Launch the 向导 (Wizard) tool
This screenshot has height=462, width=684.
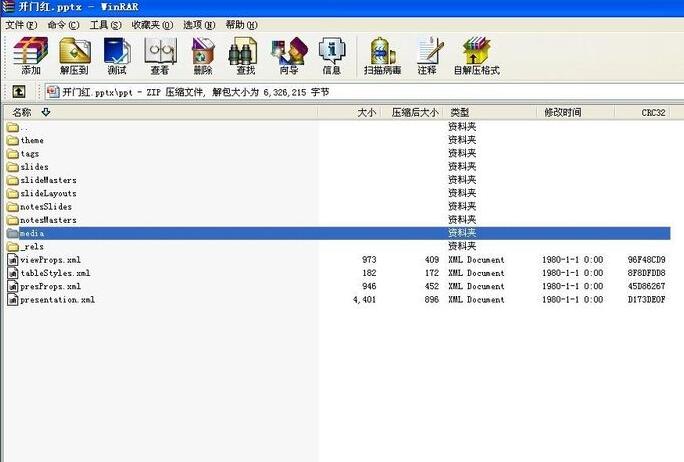[288, 55]
